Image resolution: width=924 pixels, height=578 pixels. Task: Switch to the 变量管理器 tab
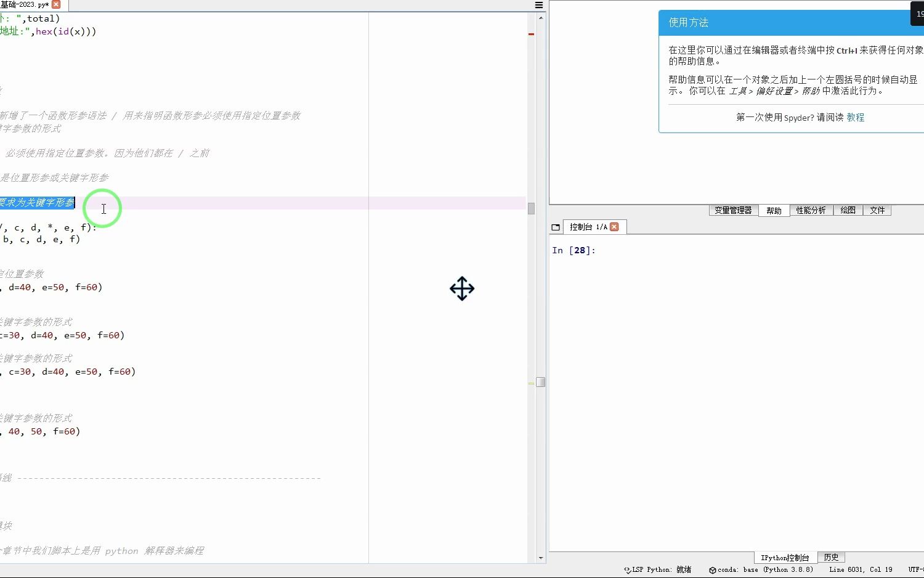(733, 210)
